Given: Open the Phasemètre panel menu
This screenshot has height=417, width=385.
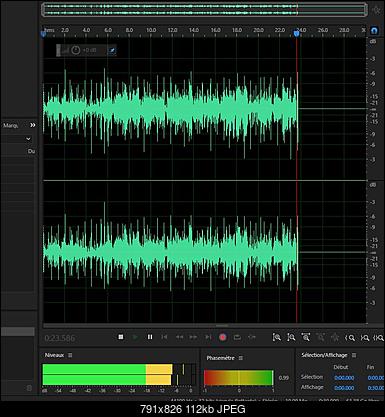Looking at the screenshot, I should pyautogui.click(x=241, y=358).
